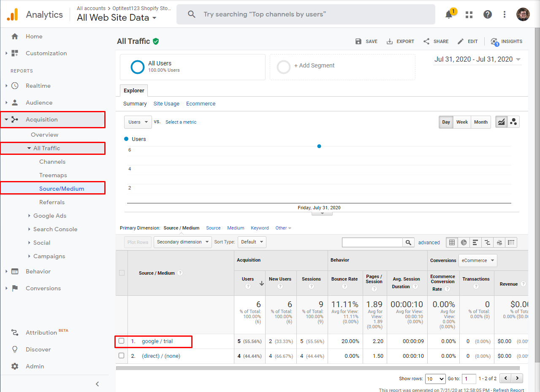Click the Audience person icon
The height and width of the screenshot is (392, 540).
coord(15,103)
